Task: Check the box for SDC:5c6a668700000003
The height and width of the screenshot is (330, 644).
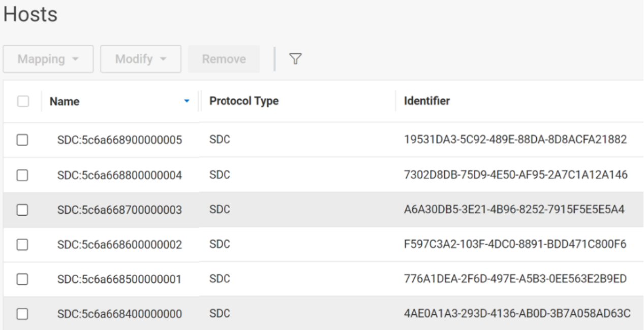Action: (22, 210)
